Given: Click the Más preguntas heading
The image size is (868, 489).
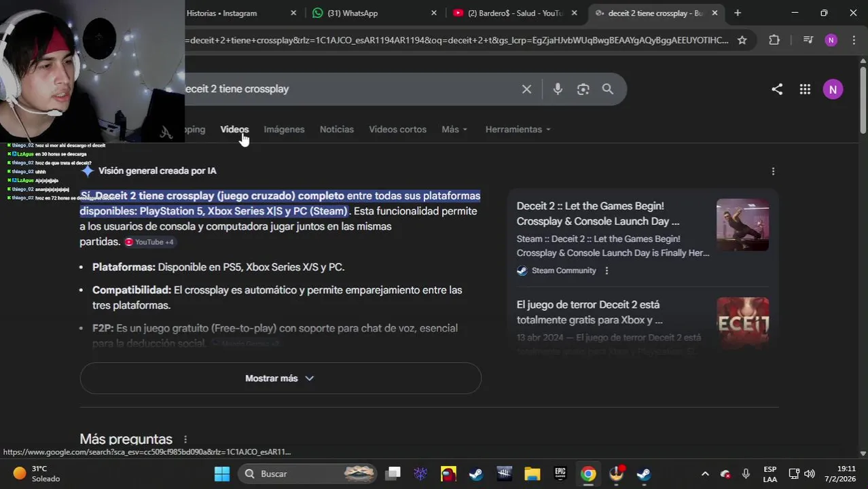Looking at the screenshot, I should coord(126,439).
